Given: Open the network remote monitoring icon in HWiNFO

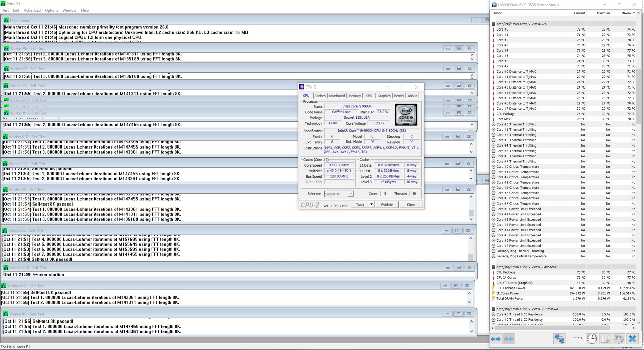Looking at the screenshot, I should click(x=559, y=339).
